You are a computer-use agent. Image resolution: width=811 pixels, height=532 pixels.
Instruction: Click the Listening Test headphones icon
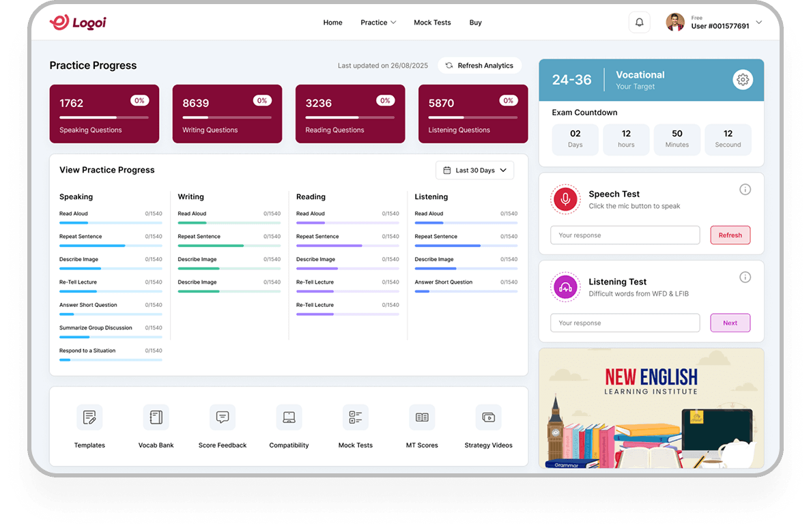coord(565,287)
